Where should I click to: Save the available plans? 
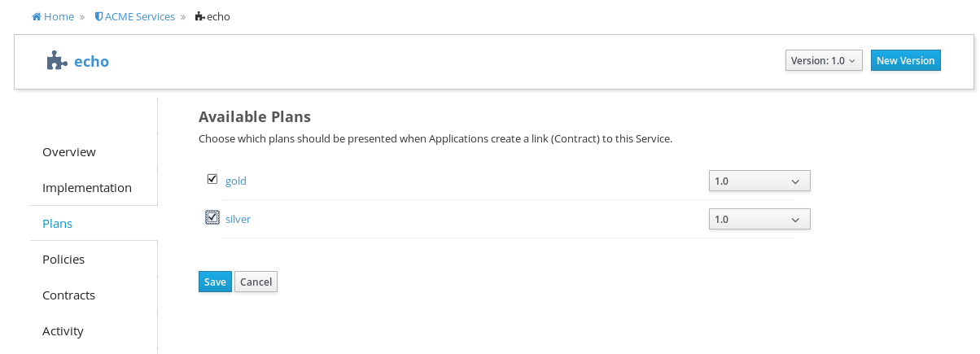tap(215, 282)
